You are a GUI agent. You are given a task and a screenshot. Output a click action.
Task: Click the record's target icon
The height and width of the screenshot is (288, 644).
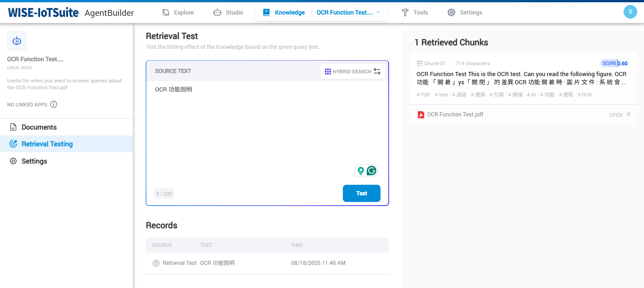pos(156,263)
